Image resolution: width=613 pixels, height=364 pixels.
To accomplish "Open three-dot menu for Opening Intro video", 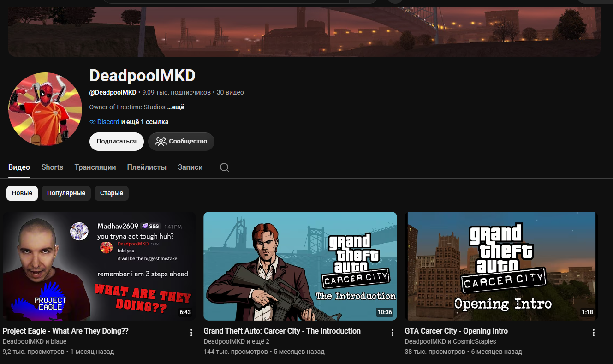I will [x=594, y=333].
